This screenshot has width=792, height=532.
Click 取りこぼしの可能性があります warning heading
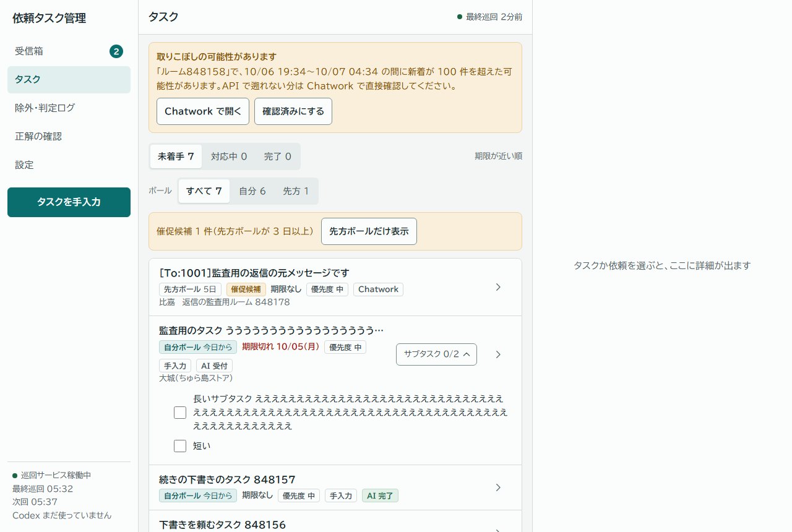click(x=217, y=57)
